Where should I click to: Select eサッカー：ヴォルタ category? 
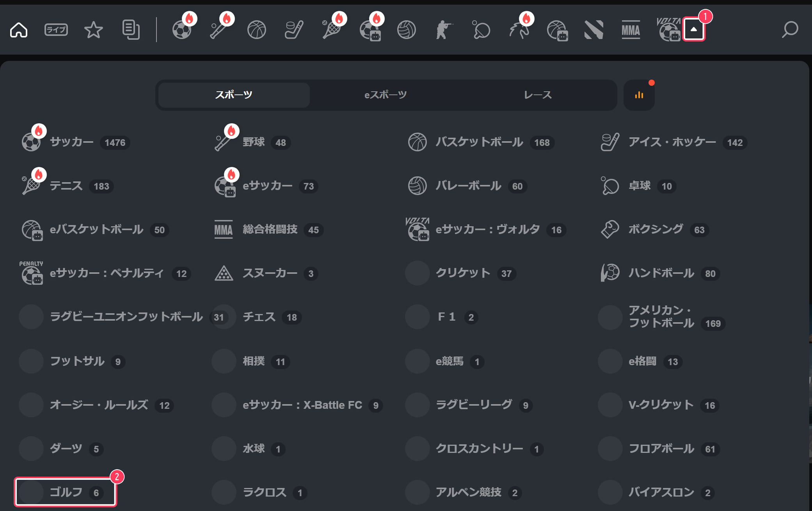pos(486,229)
